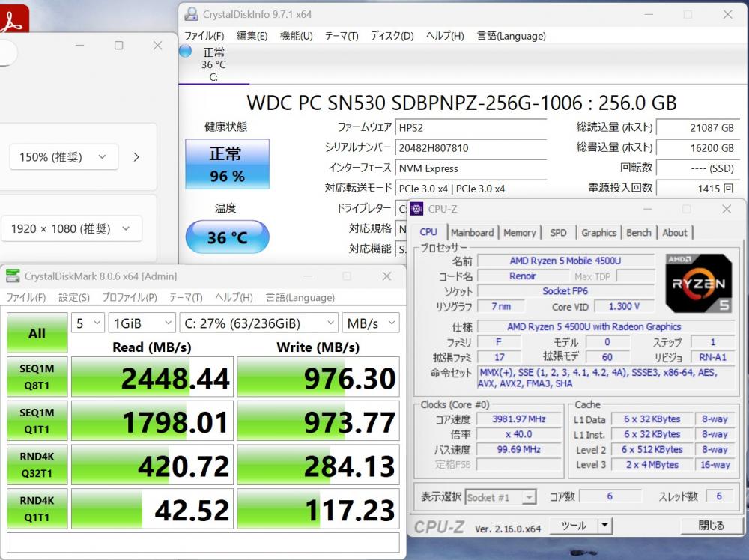Select the CPU tab in CPU-Z

click(x=428, y=231)
